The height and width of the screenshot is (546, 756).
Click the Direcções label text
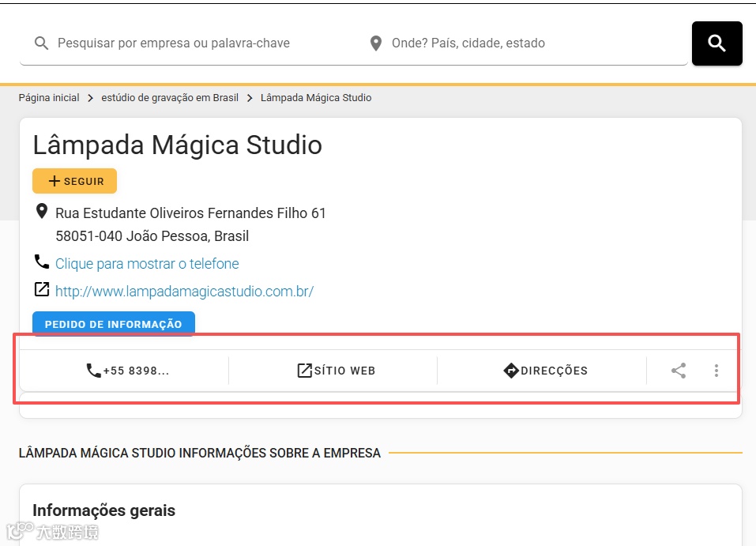point(554,371)
